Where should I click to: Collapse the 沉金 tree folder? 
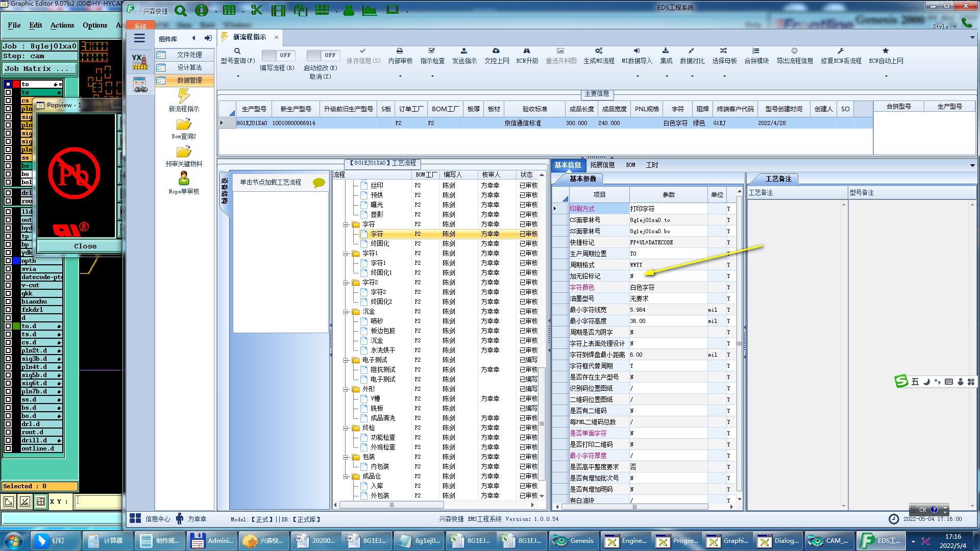tap(346, 312)
